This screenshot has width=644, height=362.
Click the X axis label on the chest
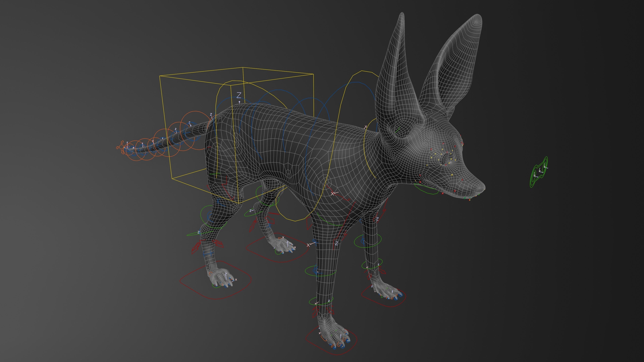point(332,194)
